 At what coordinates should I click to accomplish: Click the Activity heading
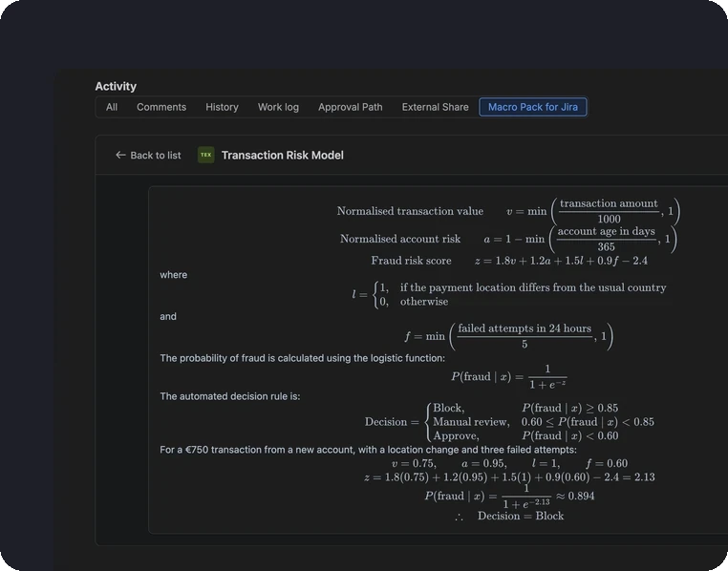[x=116, y=86]
